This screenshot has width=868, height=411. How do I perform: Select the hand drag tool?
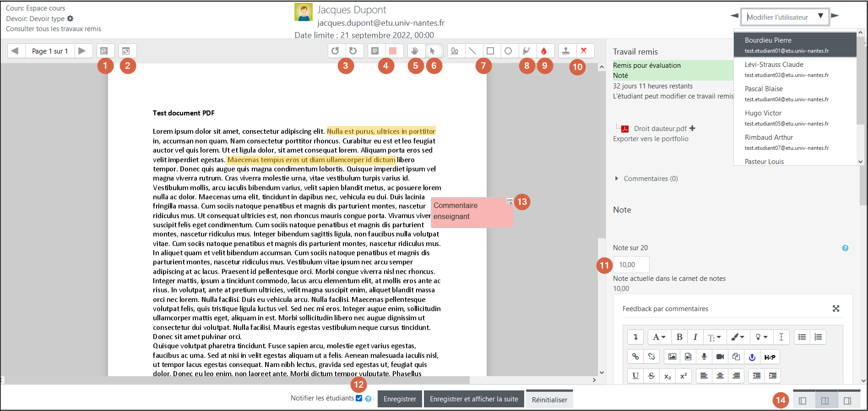[415, 51]
